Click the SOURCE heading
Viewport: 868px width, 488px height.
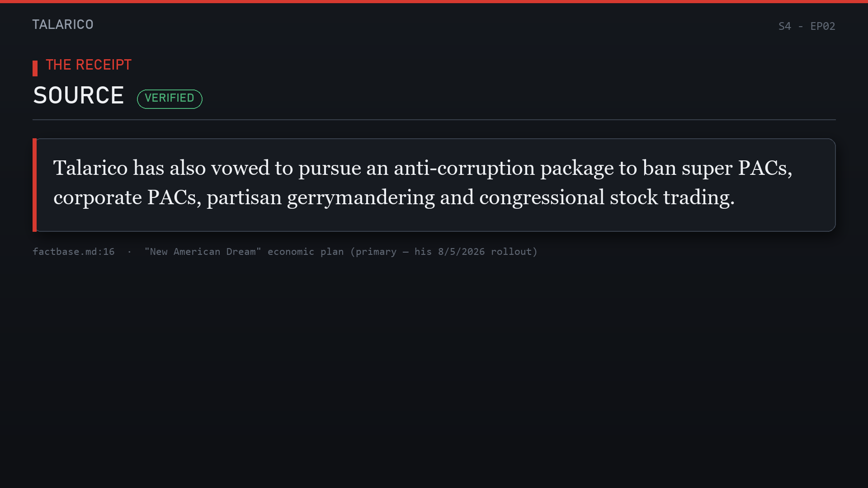click(x=79, y=95)
